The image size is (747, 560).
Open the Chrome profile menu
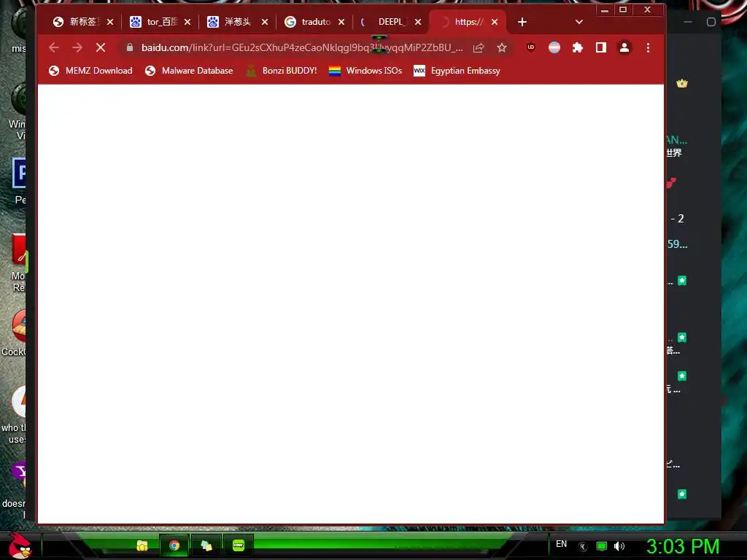624,47
